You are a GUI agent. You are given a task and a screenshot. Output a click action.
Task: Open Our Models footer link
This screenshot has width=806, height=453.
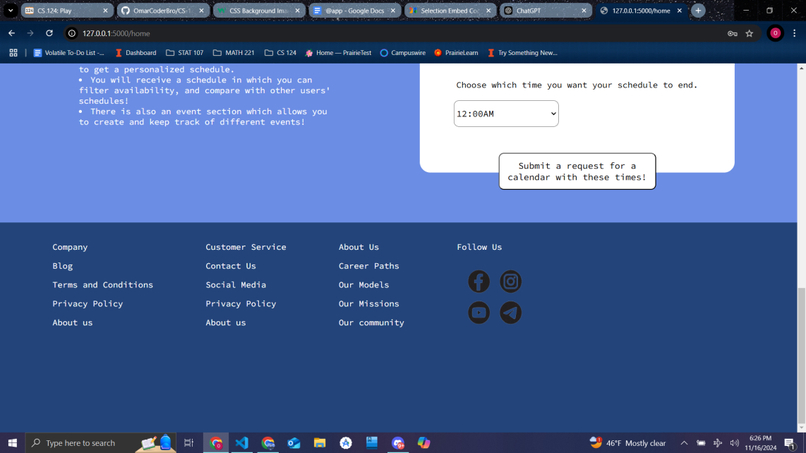(x=363, y=285)
